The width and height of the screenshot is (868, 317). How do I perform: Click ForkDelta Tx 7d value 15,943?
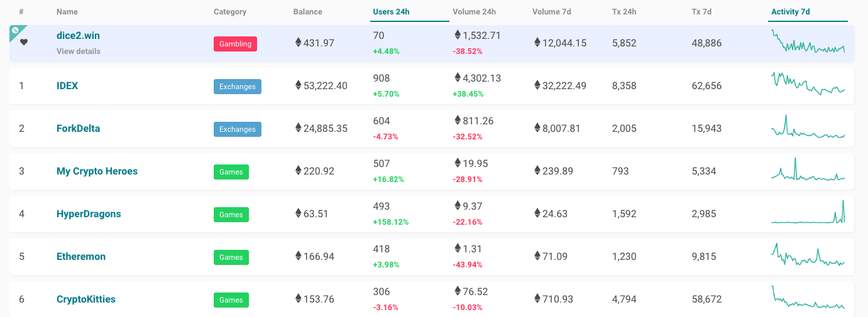point(706,129)
